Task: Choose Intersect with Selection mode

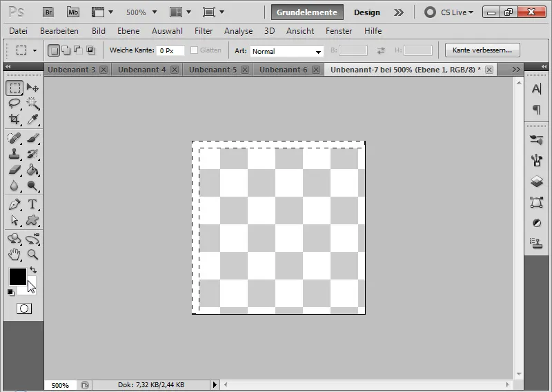Action: (91, 50)
